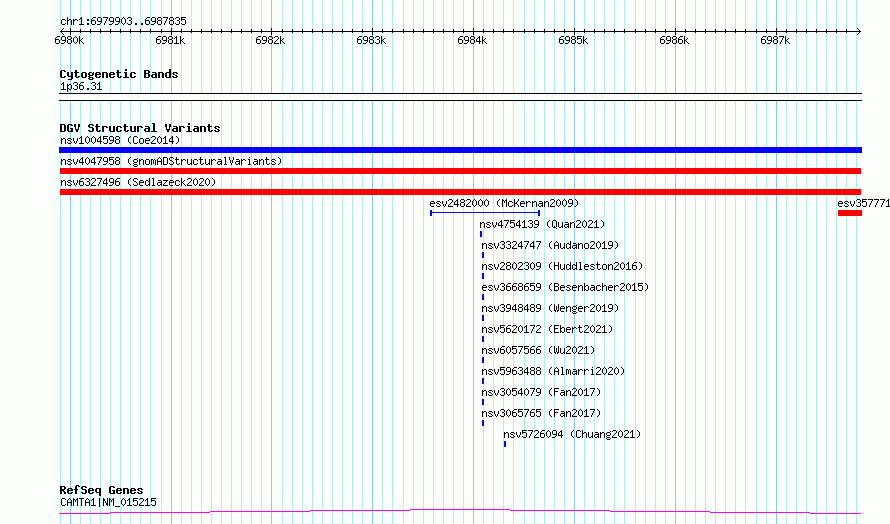Image resolution: width=890 pixels, height=524 pixels.
Task: Click the esv2482000 (McKernan2009) label
Action: click(x=504, y=203)
